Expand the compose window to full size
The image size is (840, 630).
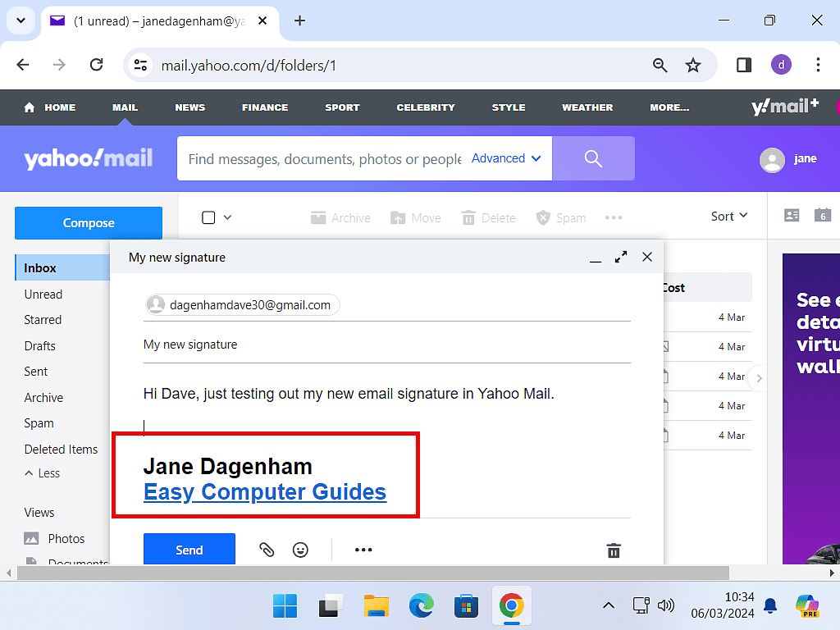[621, 257]
